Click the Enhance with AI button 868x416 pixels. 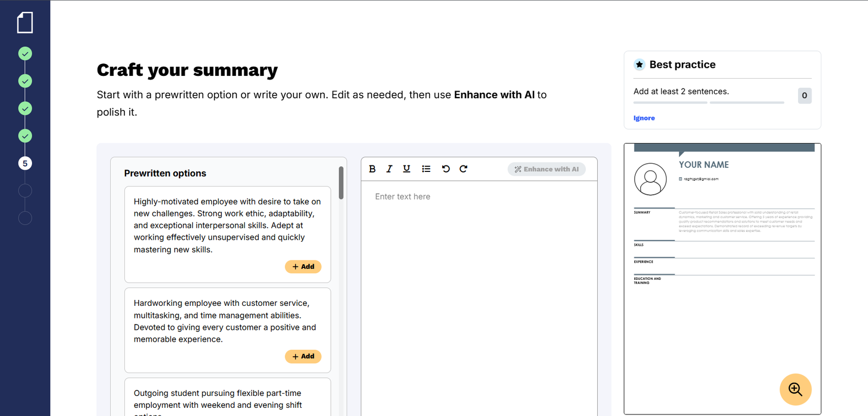[546, 169]
